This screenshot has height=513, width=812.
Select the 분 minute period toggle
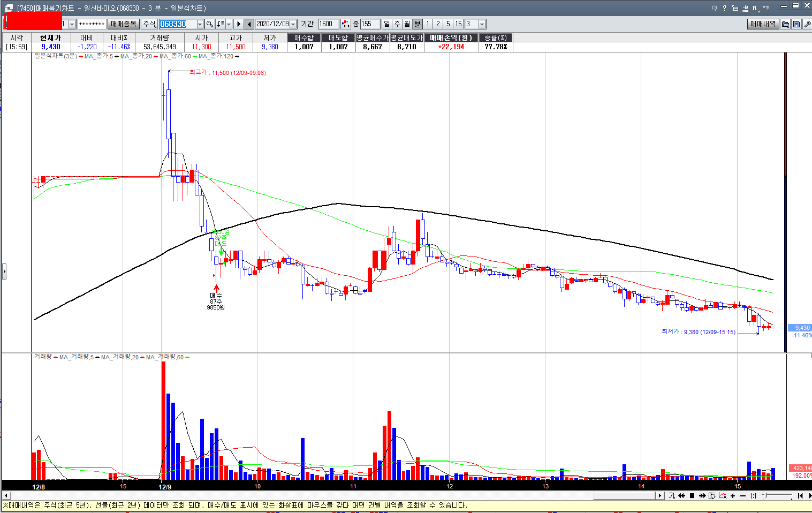point(418,24)
